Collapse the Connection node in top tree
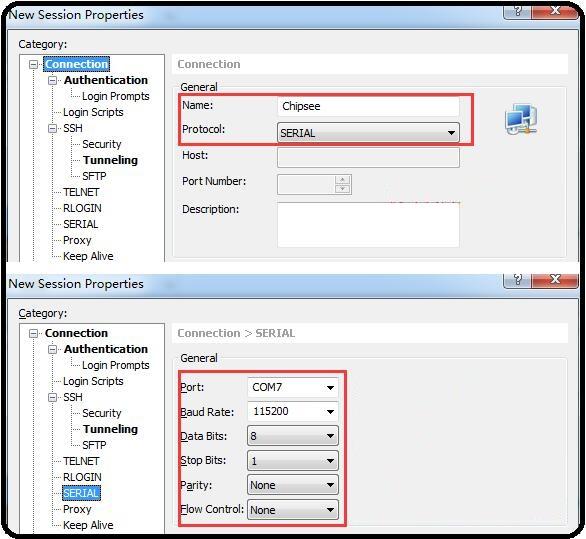This screenshot has height=539, width=586. point(34,64)
